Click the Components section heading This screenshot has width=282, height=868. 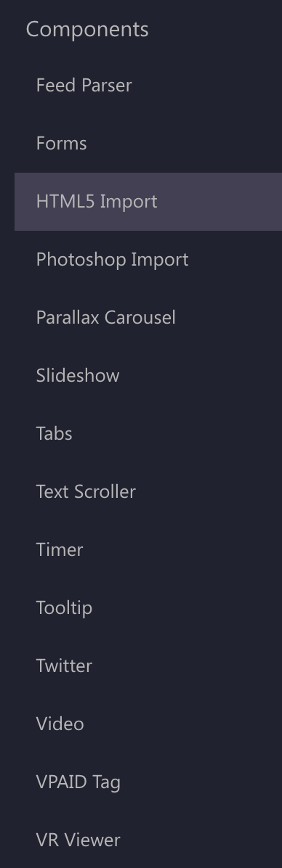coord(87,29)
